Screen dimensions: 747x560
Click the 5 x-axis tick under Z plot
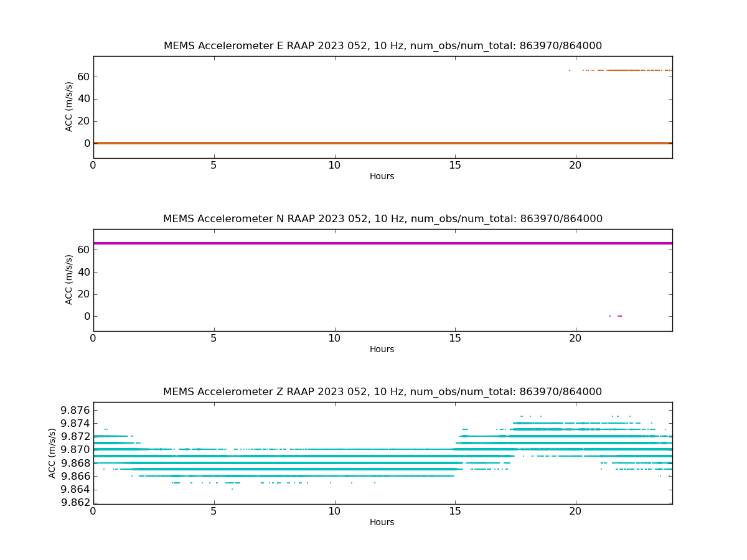214,511
